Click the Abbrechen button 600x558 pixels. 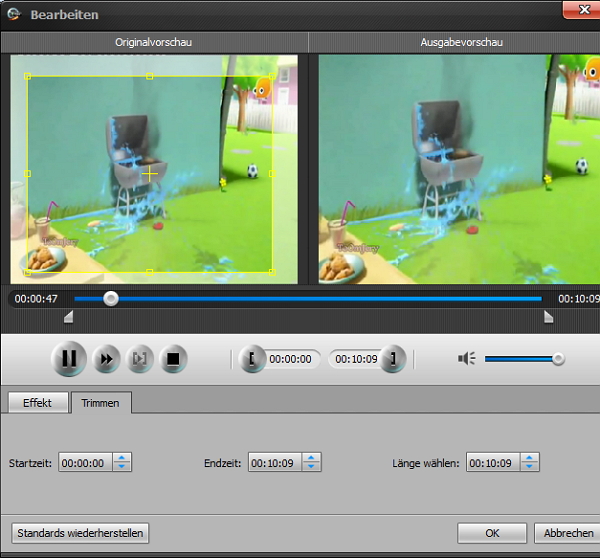pyautogui.click(x=568, y=533)
